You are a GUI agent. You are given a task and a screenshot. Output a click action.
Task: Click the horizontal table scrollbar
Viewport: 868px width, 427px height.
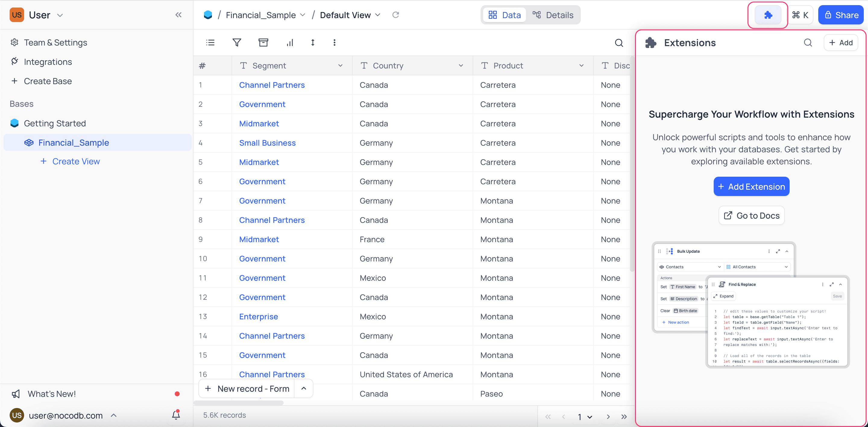click(239, 403)
